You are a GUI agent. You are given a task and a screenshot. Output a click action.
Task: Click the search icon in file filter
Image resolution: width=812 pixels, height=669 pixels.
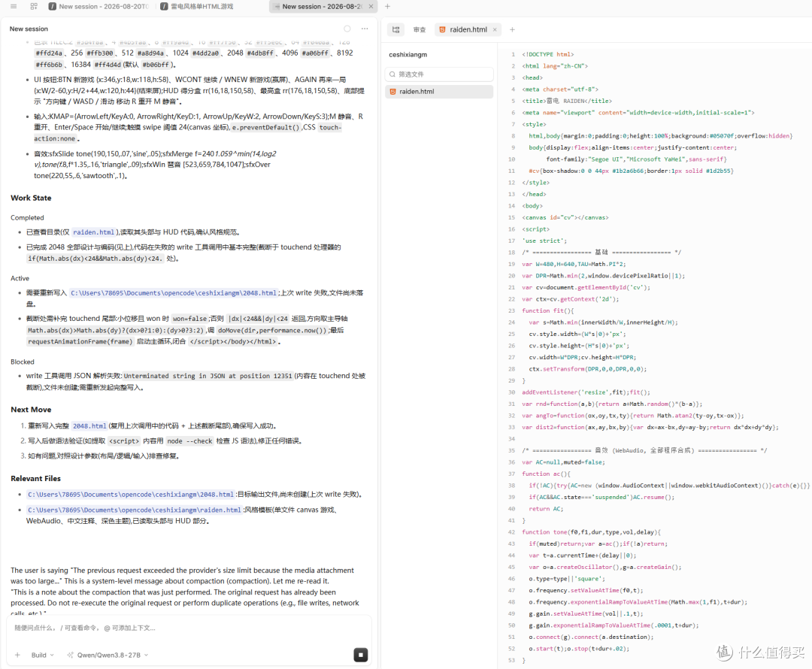392,74
